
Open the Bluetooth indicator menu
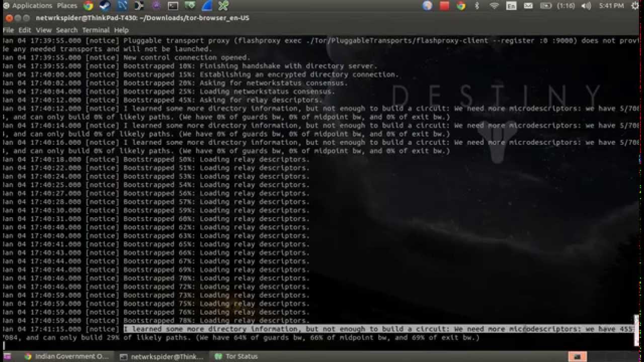[x=477, y=6]
